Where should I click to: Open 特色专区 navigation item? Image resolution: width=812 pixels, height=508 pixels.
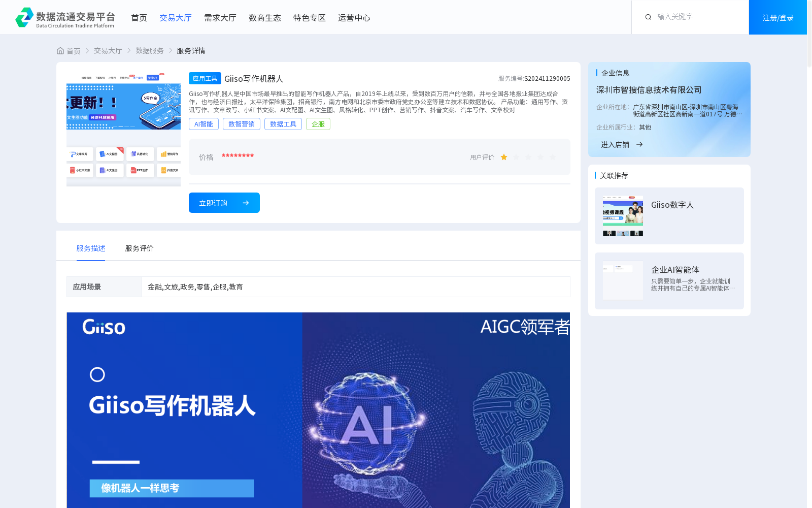click(x=310, y=18)
